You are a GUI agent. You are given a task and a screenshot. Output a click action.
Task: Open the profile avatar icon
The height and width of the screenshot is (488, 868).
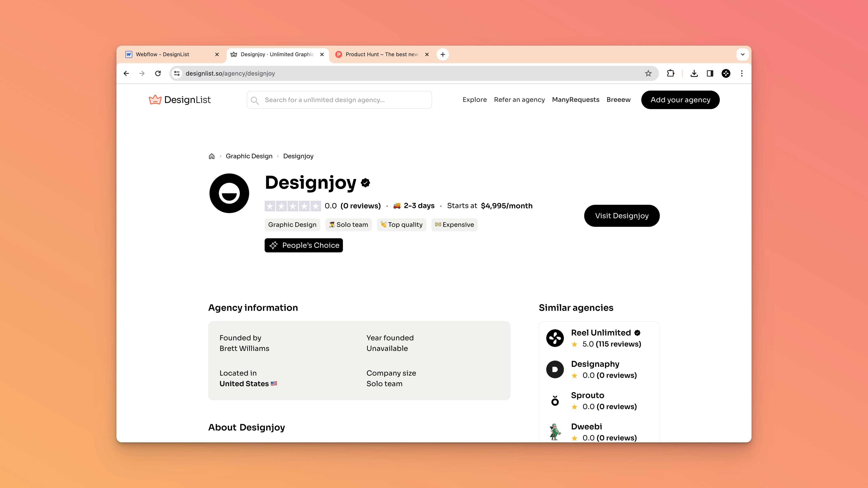(726, 73)
